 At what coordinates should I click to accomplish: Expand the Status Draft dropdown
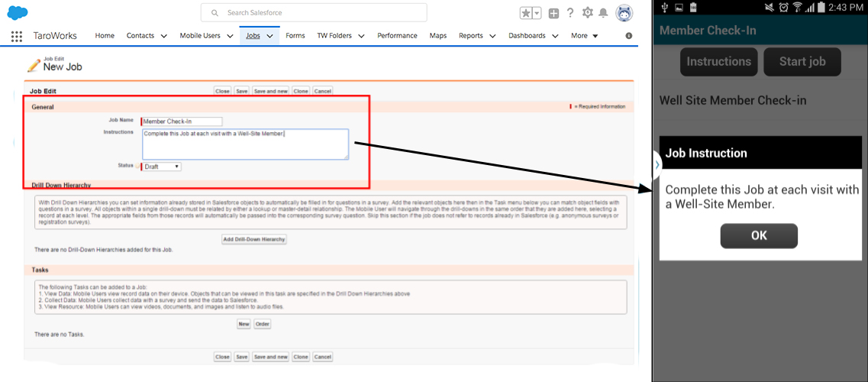pos(162,167)
